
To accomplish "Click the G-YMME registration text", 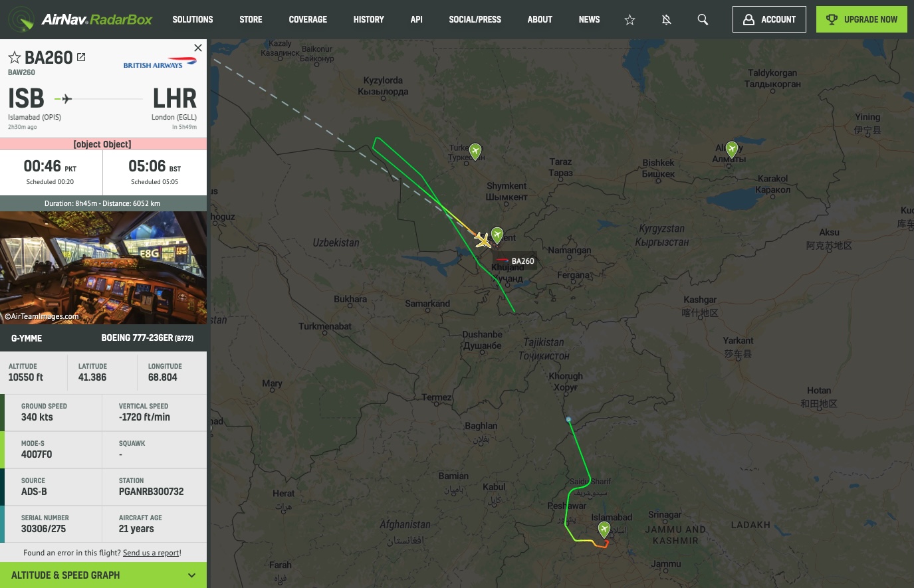I will 27,338.
